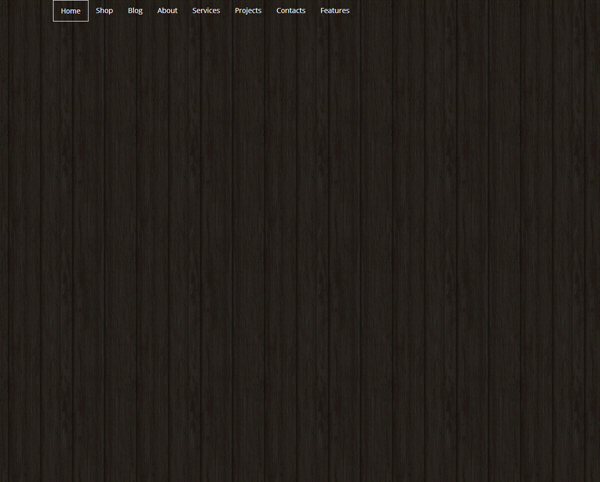Visit the Shop link in top navigation
This screenshot has width=600, height=482.
click(104, 11)
